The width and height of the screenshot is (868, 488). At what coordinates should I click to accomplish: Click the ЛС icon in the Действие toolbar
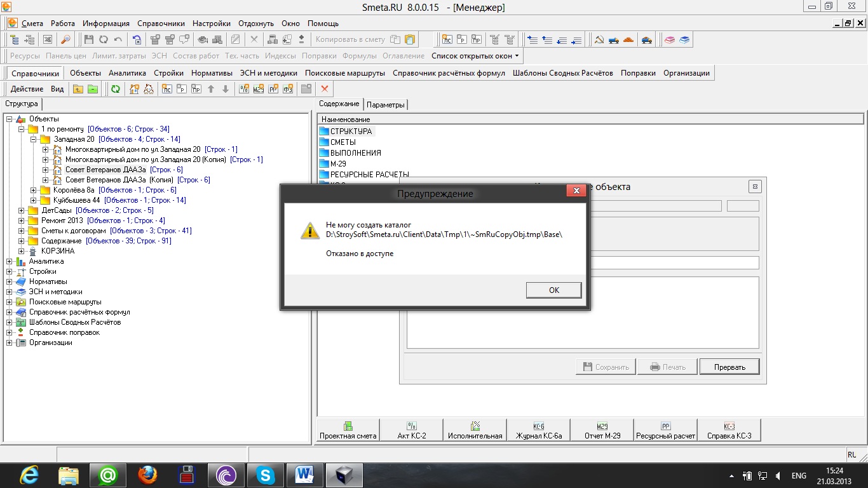[x=167, y=90]
